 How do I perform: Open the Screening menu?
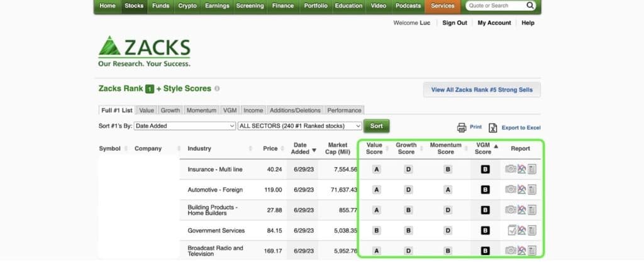(250, 6)
